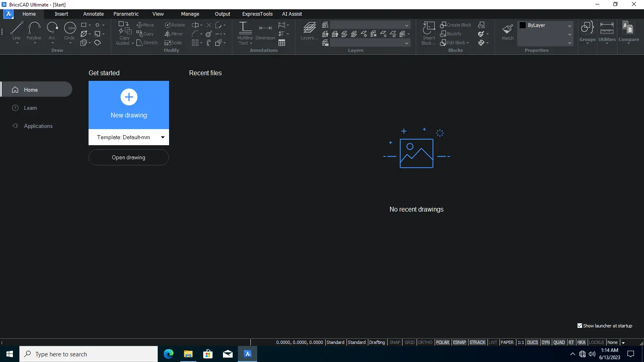Click Create Block in Blocks panel
Viewport: 644px width, 362px height.
pyautogui.click(x=456, y=25)
